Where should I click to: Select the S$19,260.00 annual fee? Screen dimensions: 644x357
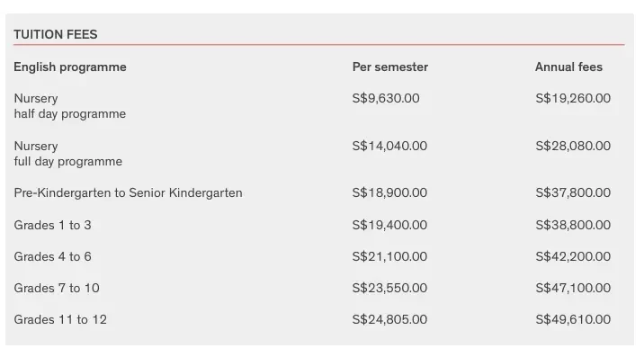(x=573, y=99)
